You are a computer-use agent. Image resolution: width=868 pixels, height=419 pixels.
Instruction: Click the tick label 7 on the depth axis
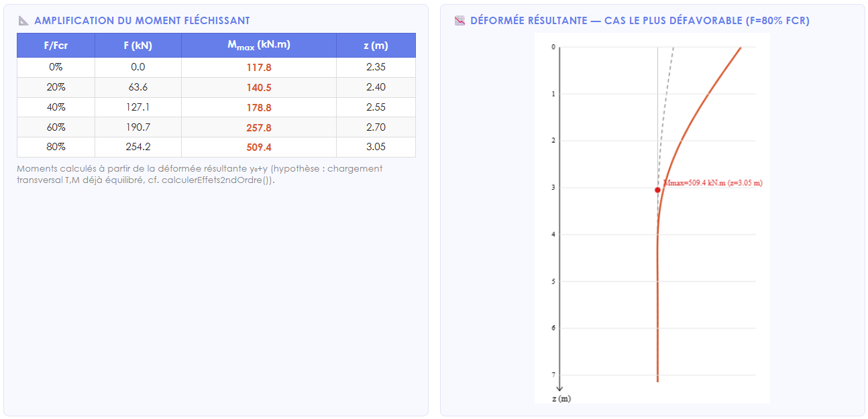(553, 375)
